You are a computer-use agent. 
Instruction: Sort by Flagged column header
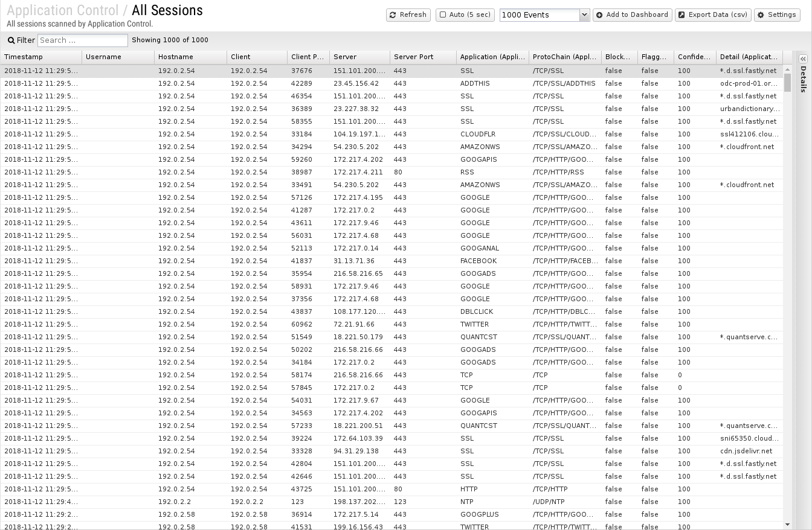[x=656, y=57]
